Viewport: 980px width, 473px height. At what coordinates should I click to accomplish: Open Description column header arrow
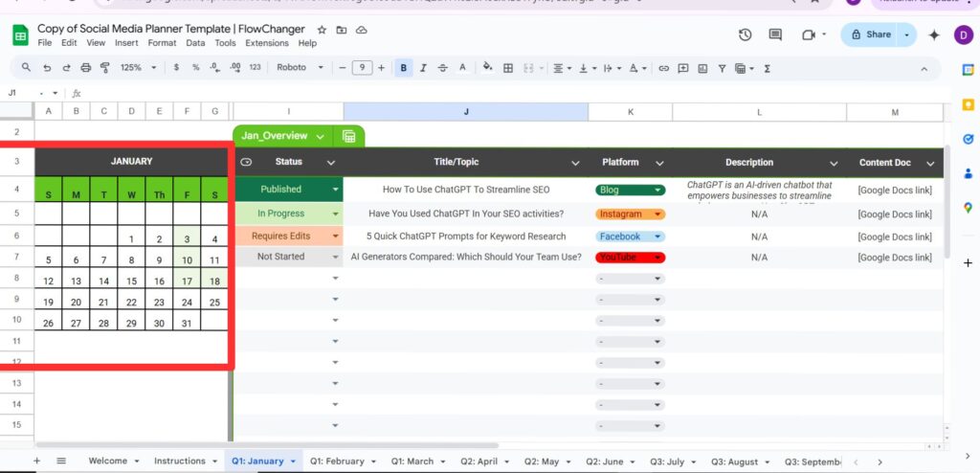(834, 163)
